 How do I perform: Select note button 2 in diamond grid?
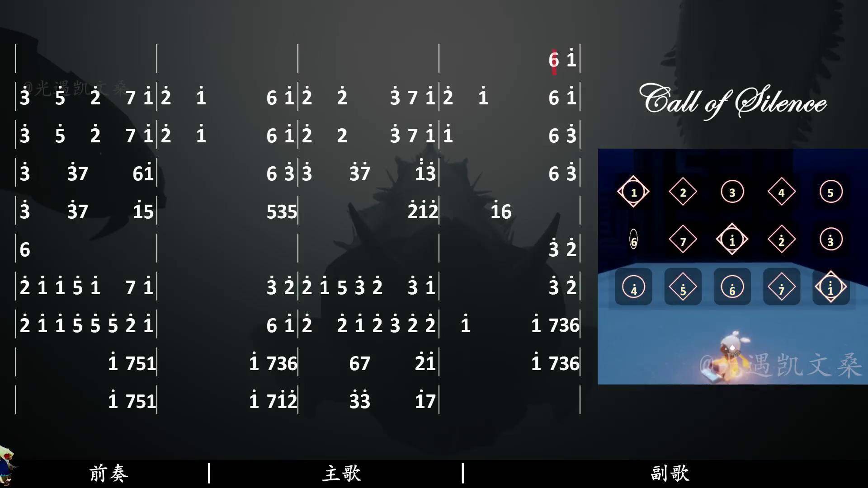tap(681, 191)
